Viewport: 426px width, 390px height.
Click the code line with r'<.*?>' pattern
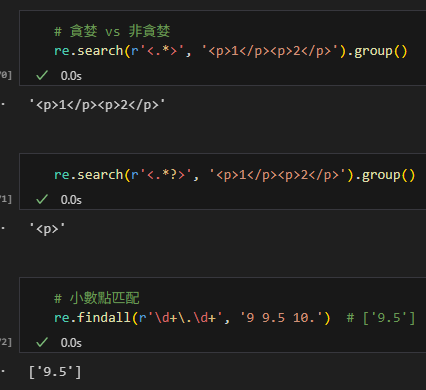pos(235,175)
